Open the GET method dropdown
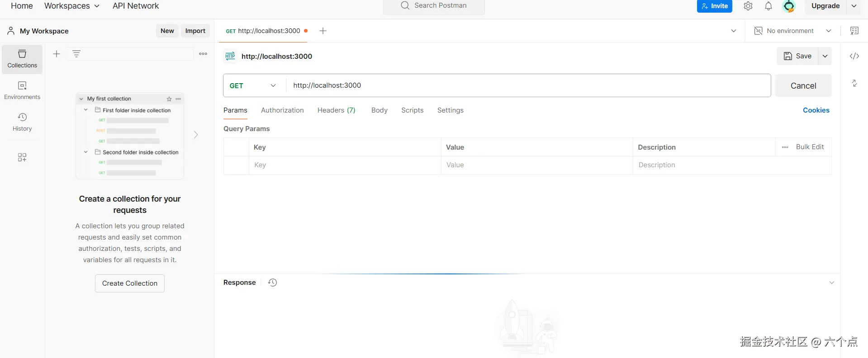Image resolution: width=868 pixels, height=358 pixels. tap(253, 85)
